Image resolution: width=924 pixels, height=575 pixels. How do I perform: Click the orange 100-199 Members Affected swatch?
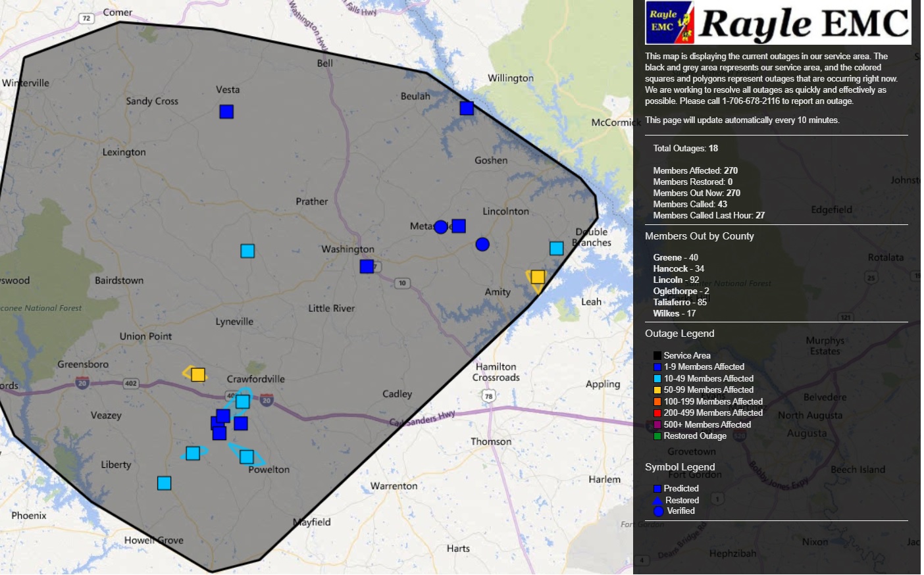[657, 401]
